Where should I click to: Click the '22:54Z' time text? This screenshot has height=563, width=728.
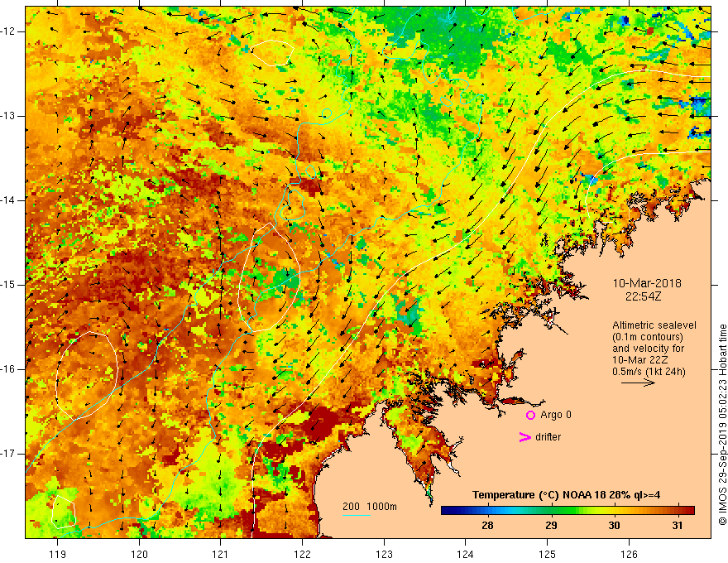click(644, 296)
